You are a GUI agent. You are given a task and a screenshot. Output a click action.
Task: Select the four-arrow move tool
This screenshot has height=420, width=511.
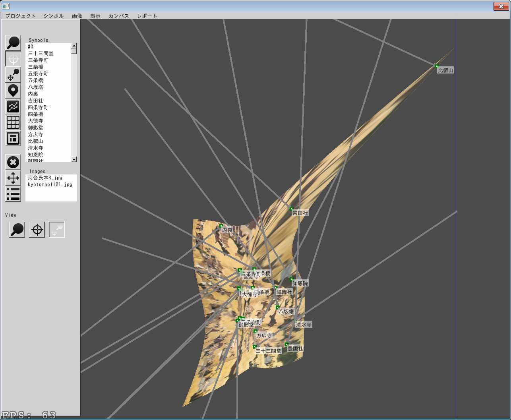(x=13, y=178)
